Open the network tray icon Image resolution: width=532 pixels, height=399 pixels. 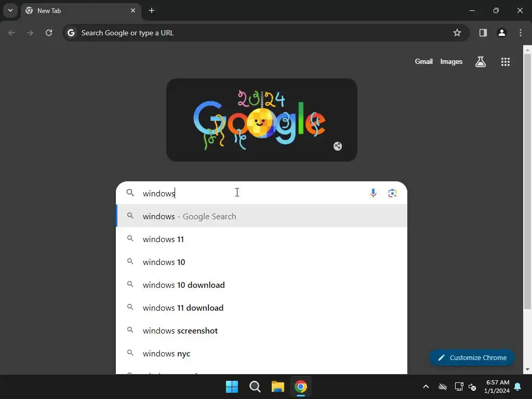(x=459, y=387)
